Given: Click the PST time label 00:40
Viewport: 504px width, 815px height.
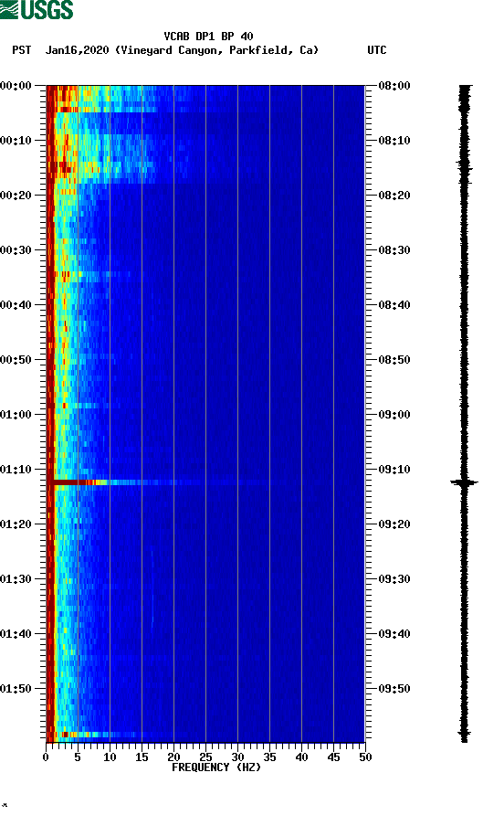Looking at the screenshot, I should (16, 305).
